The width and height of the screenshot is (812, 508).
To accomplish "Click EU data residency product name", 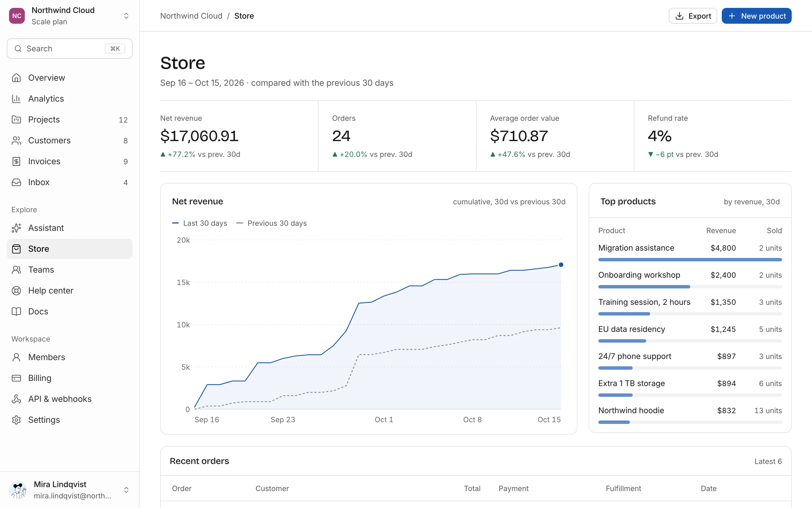I will pyautogui.click(x=632, y=329).
